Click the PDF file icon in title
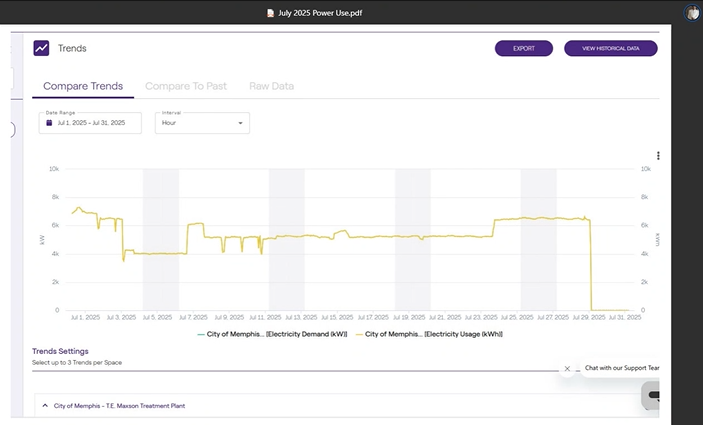 pos(270,13)
